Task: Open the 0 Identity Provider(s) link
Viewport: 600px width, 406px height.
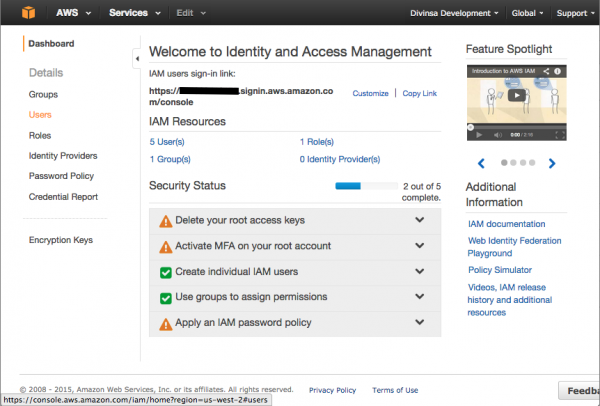Action: [340, 159]
